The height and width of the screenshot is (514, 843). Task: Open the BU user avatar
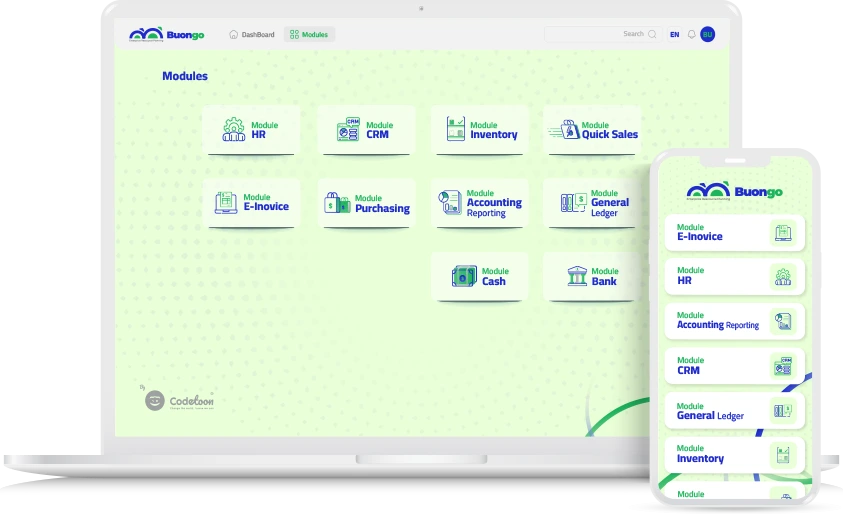tap(708, 34)
